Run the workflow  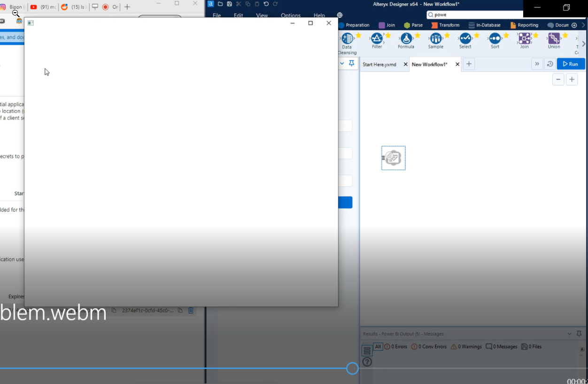[x=571, y=63]
